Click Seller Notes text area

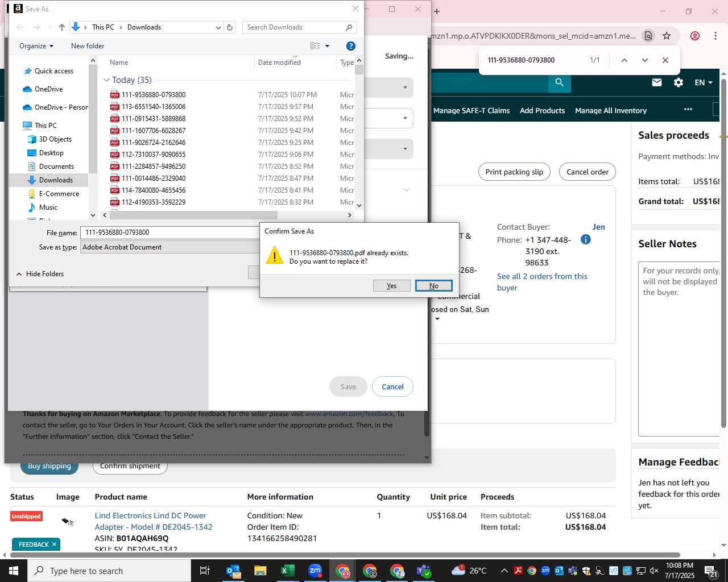pos(679,349)
